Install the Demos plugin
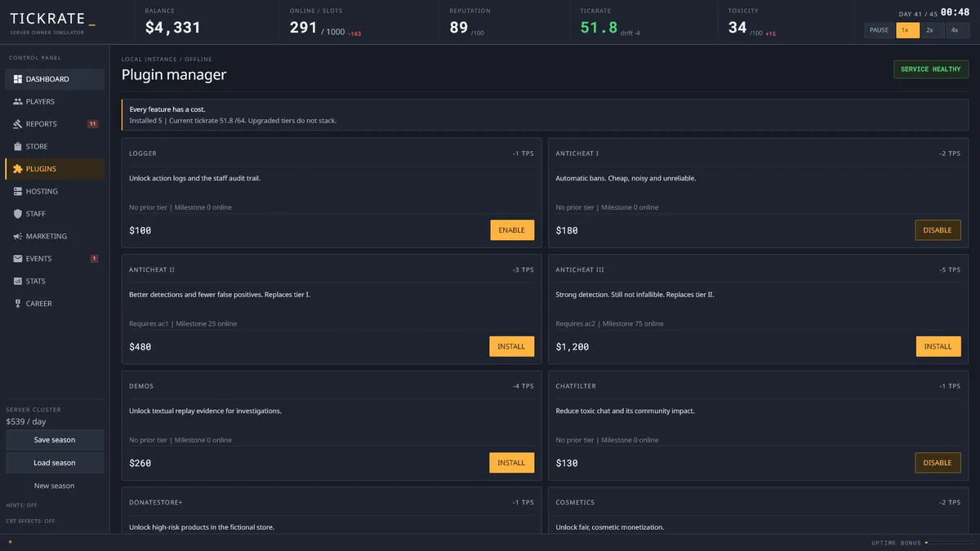Screen dimensions: 980x551 (x=512, y=463)
